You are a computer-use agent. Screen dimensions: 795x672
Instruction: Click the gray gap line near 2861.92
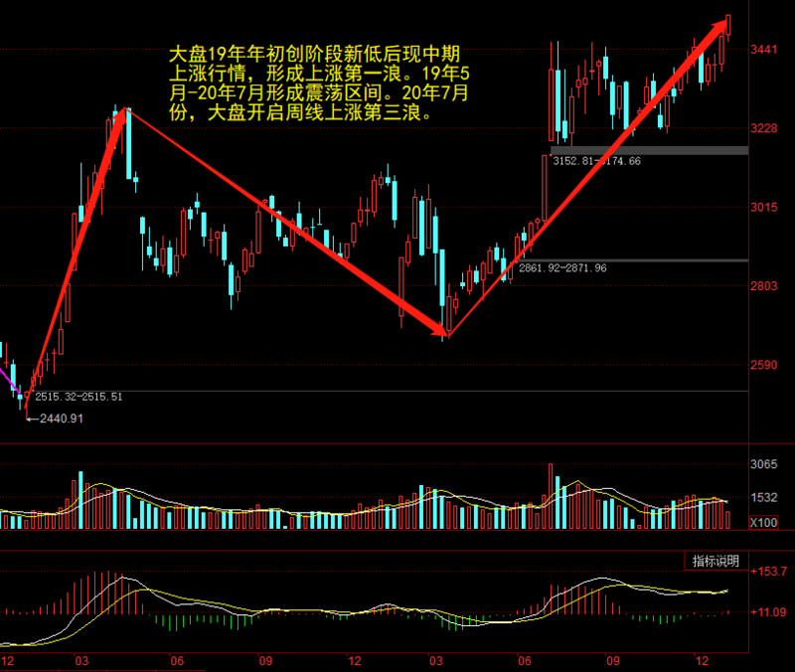click(646, 260)
